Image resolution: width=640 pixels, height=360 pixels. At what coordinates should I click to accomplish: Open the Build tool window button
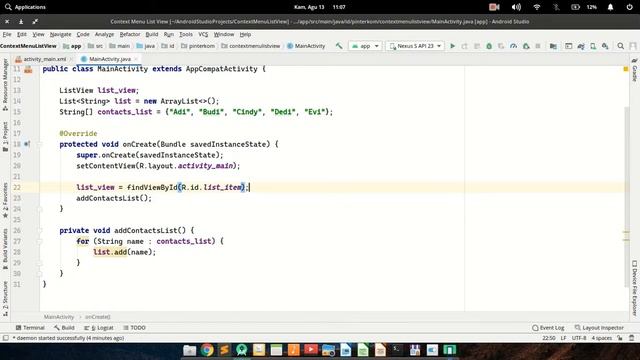pyautogui.click(x=64, y=328)
